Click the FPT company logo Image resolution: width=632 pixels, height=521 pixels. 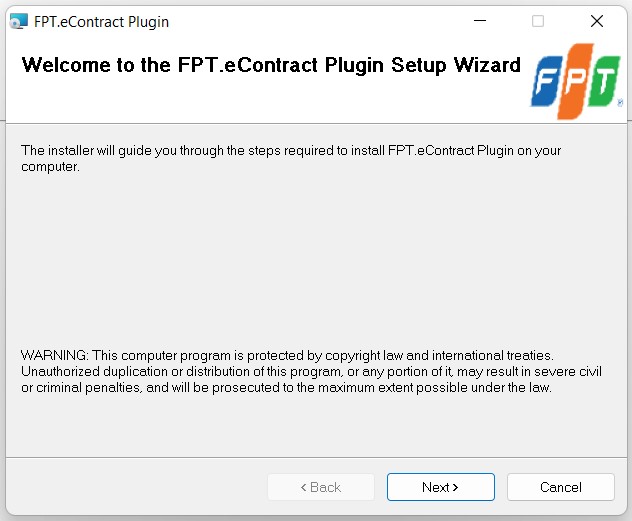pyautogui.click(x=576, y=81)
